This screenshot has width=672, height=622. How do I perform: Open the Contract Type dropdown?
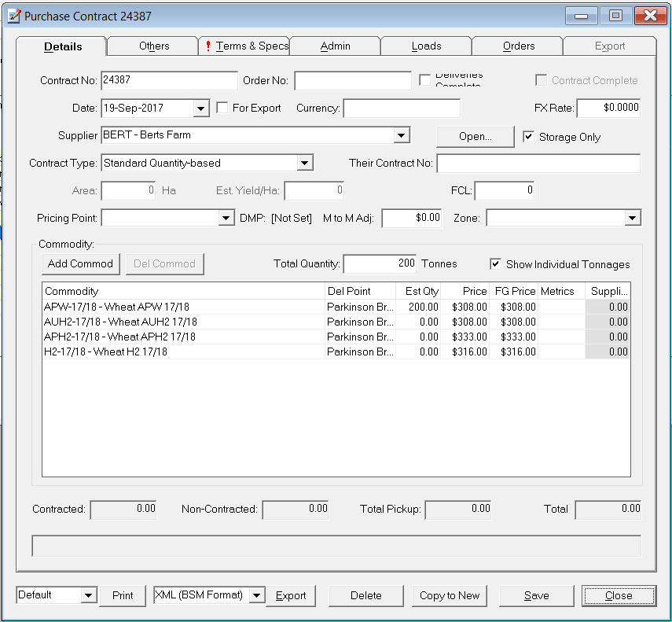click(x=304, y=164)
